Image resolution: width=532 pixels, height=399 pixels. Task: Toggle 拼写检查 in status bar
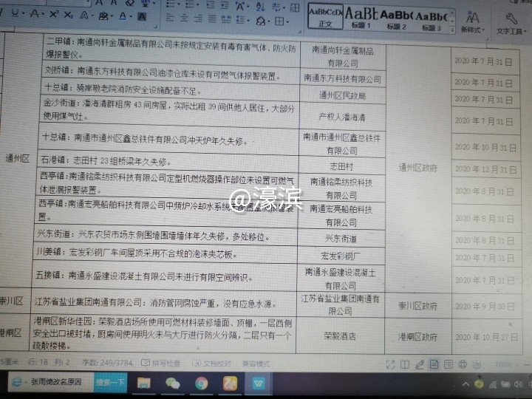point(160,363)
